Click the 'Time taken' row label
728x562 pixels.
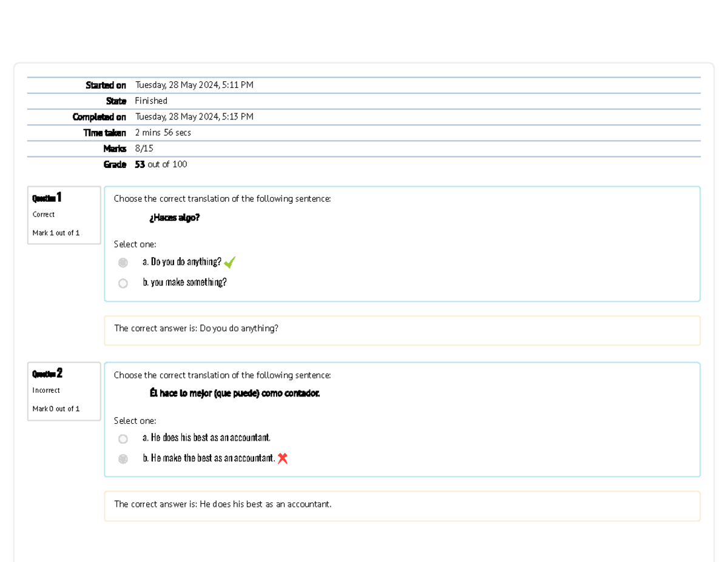click(x=104, y=133)
